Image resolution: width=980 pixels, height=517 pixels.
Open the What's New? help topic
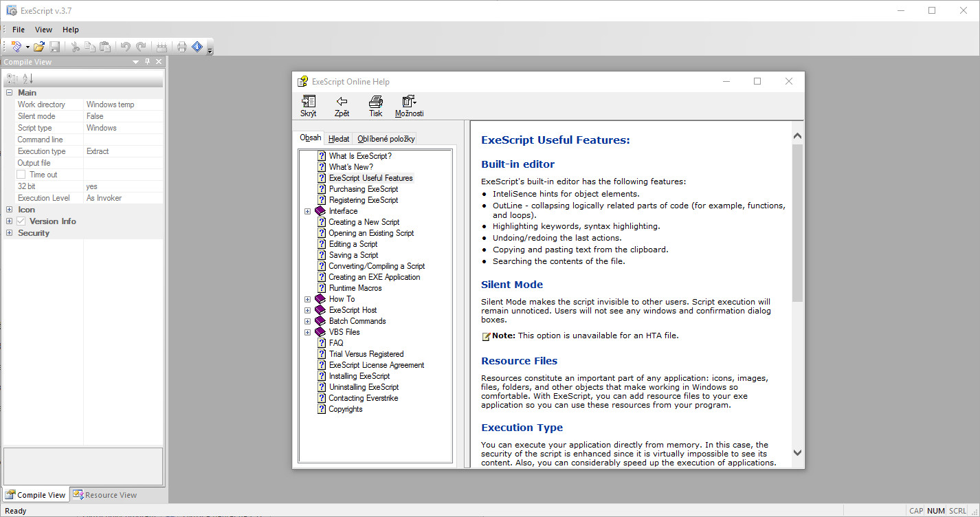[x=351, y=167]
